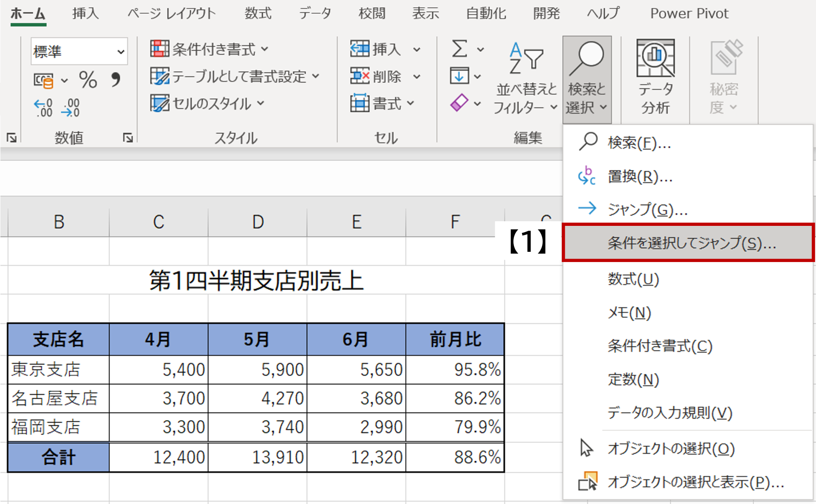Choose 置換(R) from the menu
The height and width of the screenshot is (504, 816).
[640, 176]
